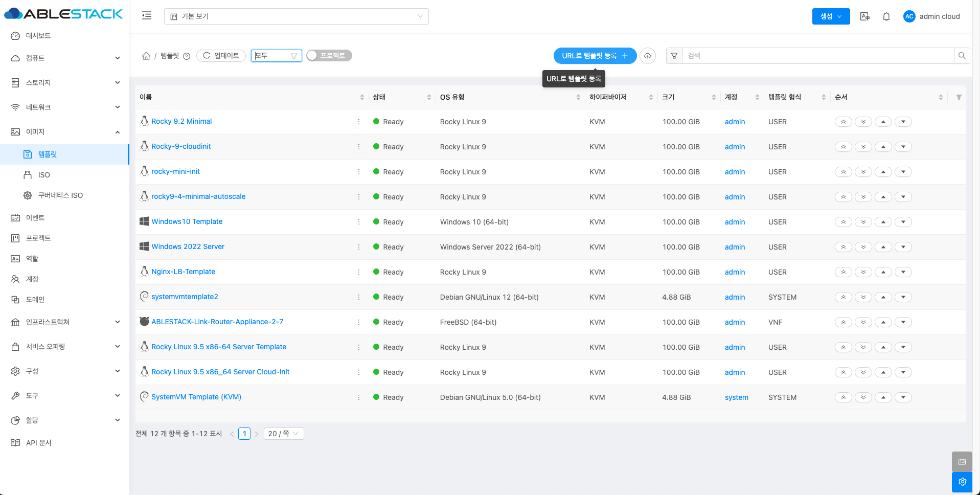The width and height of the screenshot is (980, 495).
Task: Open the 기본 보기 view selector
Action: (296, 16)
